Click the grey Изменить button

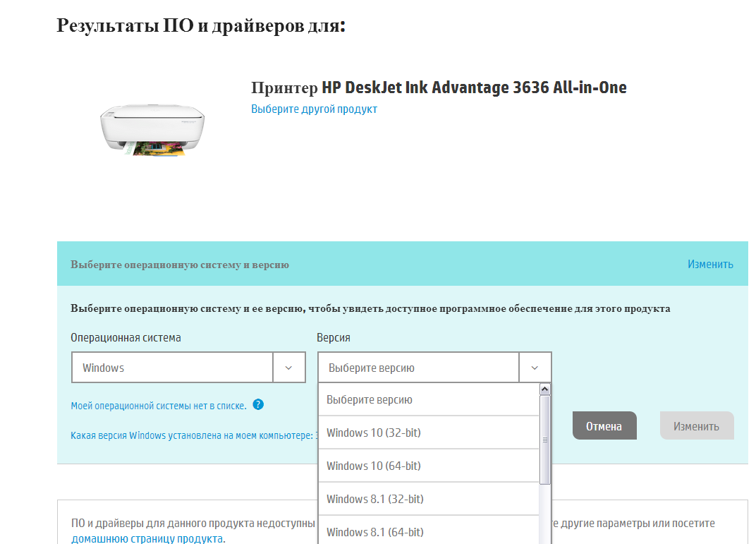click(x=697, y=426)
